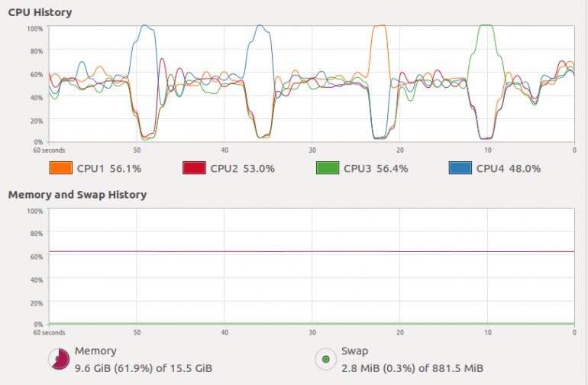588x385 pixels.
Task: Click the green CPU3 peak near 10 seconds
Action: click(x=486, y=26)
